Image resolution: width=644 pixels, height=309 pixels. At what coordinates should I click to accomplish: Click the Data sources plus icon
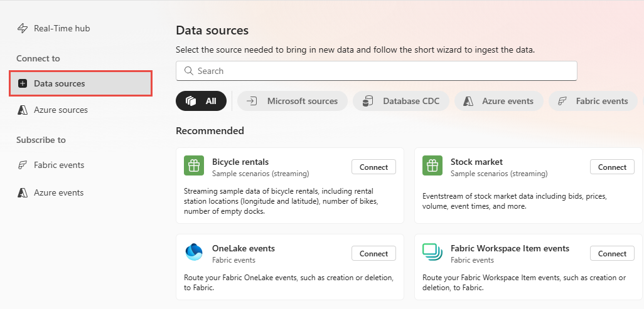[23, 83]
